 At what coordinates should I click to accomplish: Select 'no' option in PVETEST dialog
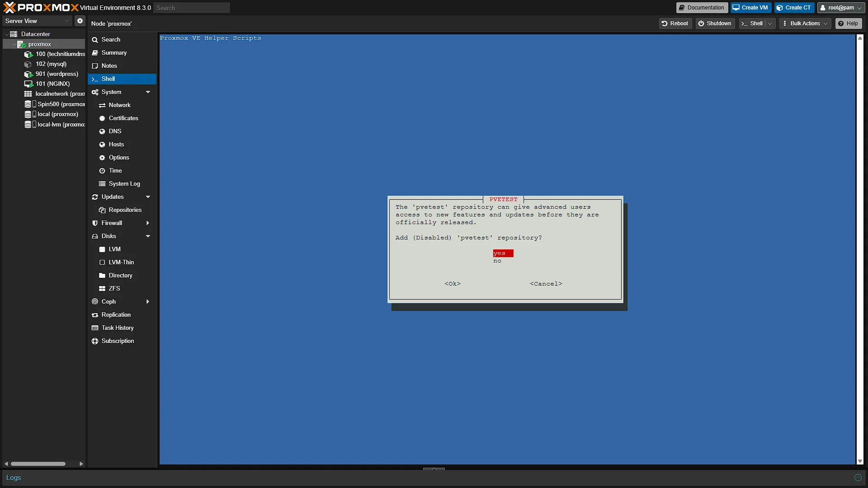point(497,261)
